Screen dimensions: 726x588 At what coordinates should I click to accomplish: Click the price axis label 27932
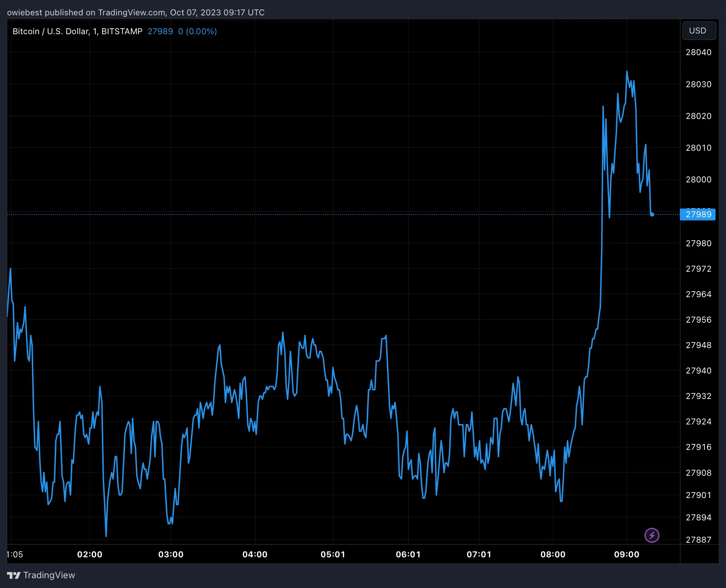[x=698, y=396]
